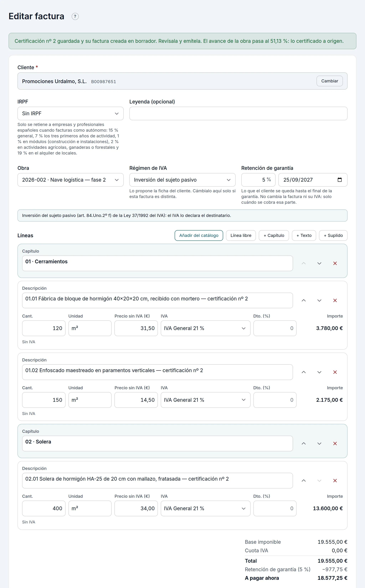Screen dimensions: 365x588
Task: Remove line 01.02 Enfoscado maestreado
Action: tap(335, 372)
